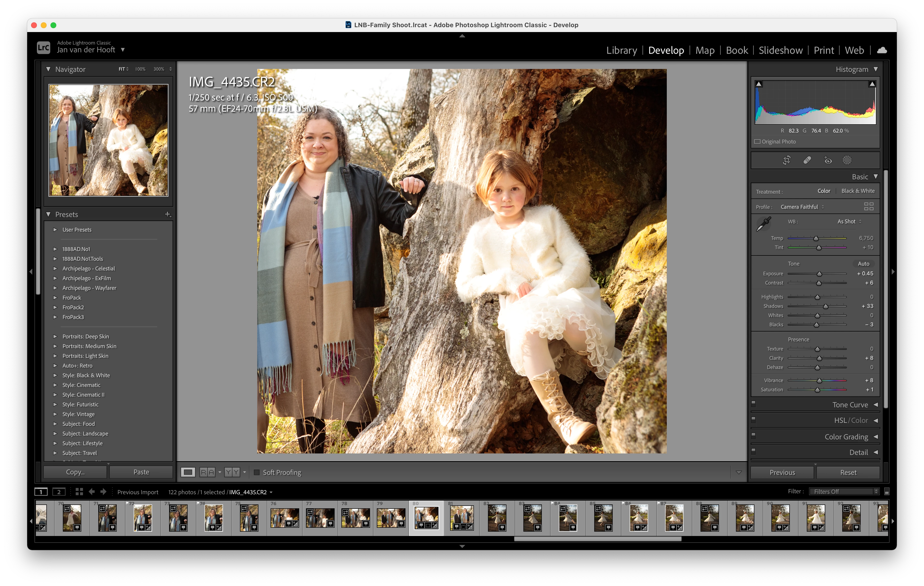
Task: Open the Camera Faithful profile dropdown
Action: (802, 207)
